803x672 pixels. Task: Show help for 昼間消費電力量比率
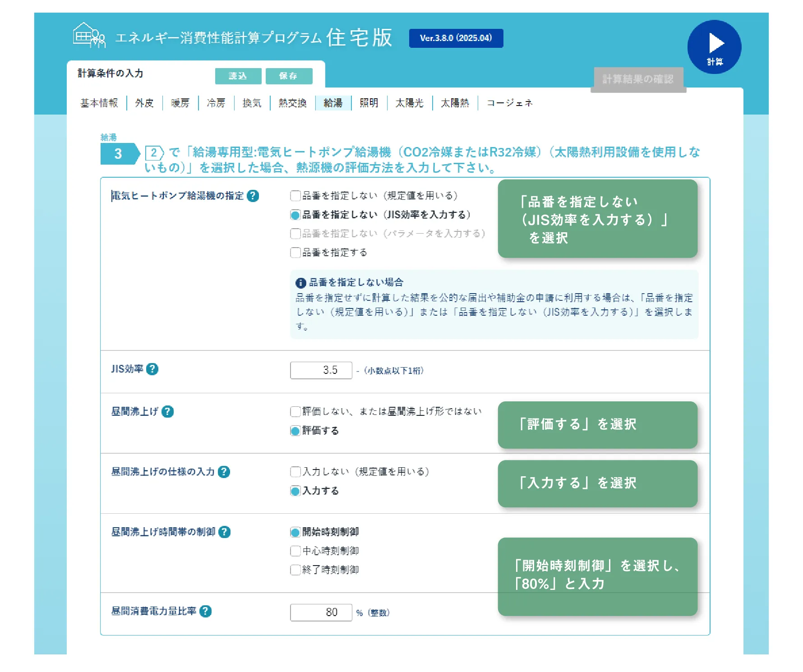205,611
